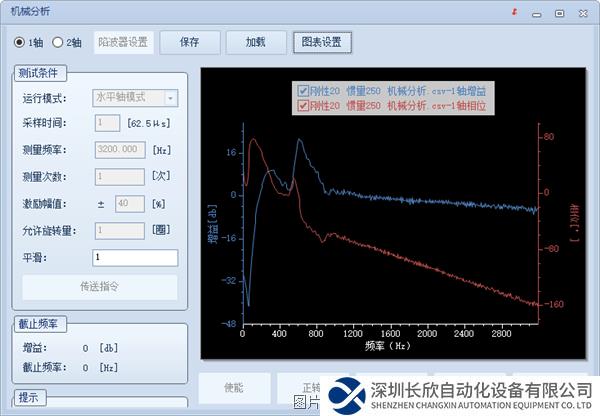Click the 保存 button
This screenshot has width=600, height=416.
tap(190, 42)
